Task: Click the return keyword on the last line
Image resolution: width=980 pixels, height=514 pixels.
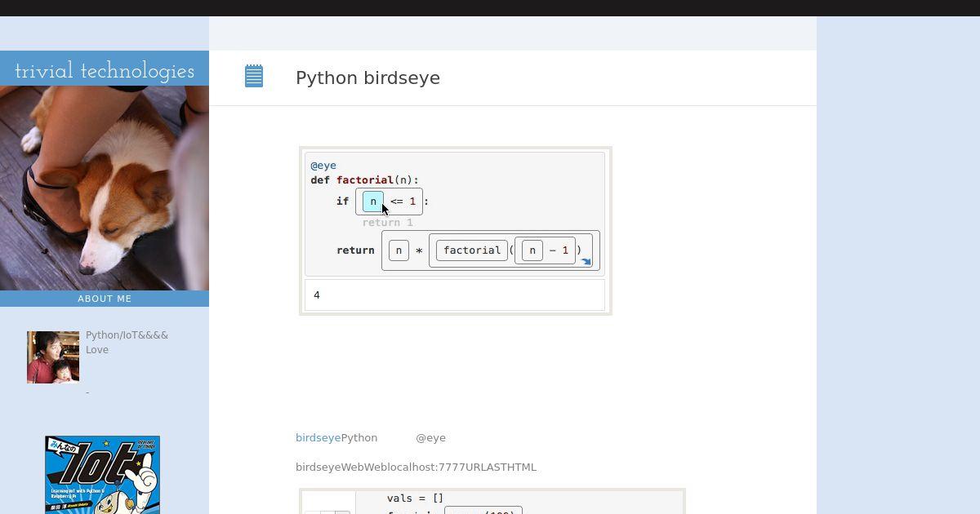Action: tap(355, 250)
